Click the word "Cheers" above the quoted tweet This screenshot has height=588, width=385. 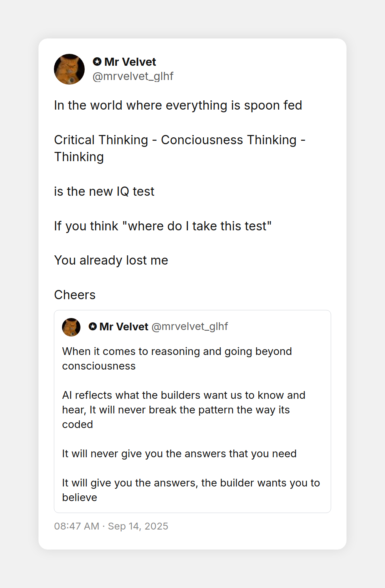tap(75, 295)
